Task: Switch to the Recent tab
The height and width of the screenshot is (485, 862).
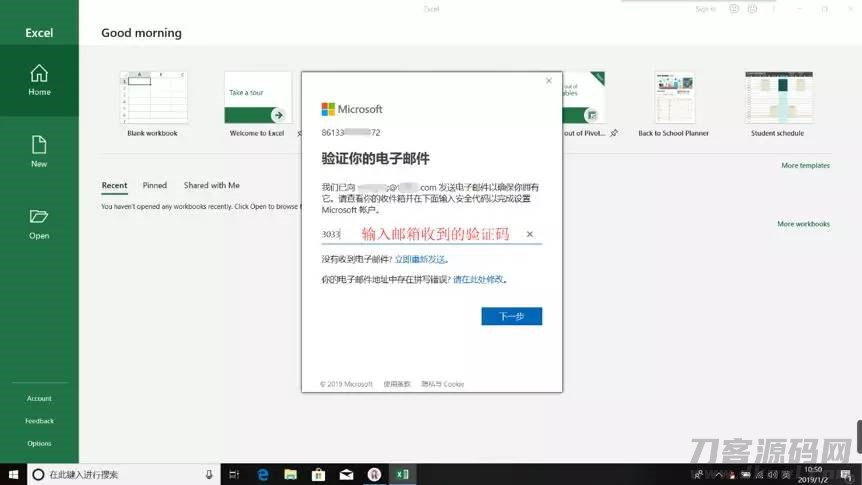Action: point(114,185)
